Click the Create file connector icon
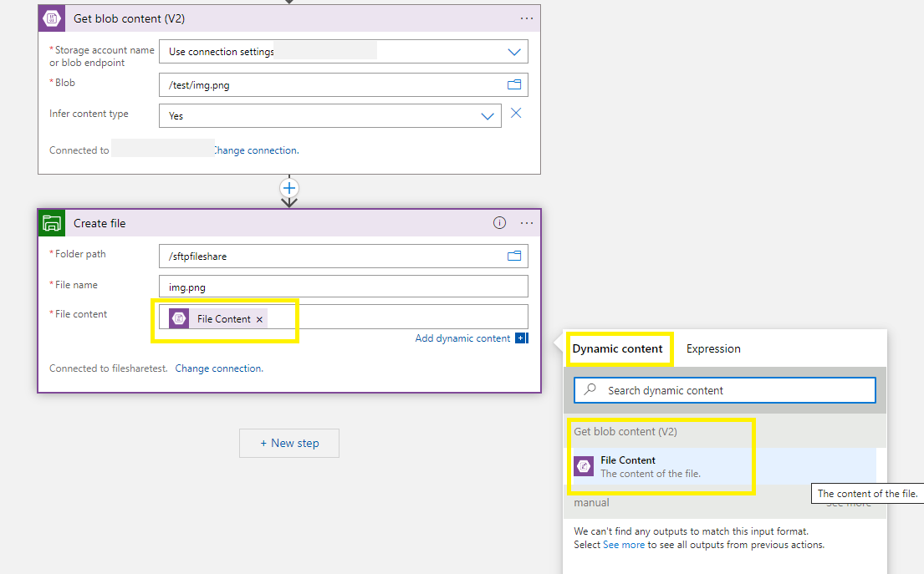924x574 pixels. pos(51,223)
